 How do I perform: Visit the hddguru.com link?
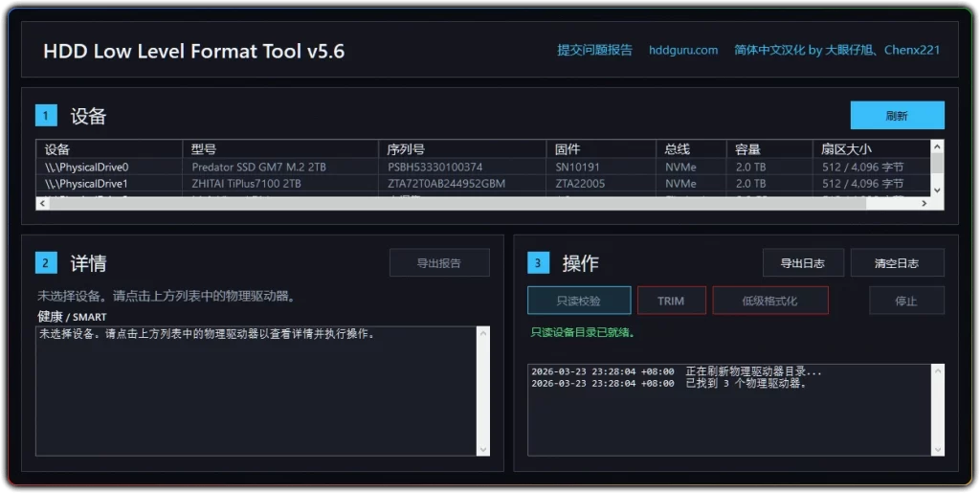683,50
